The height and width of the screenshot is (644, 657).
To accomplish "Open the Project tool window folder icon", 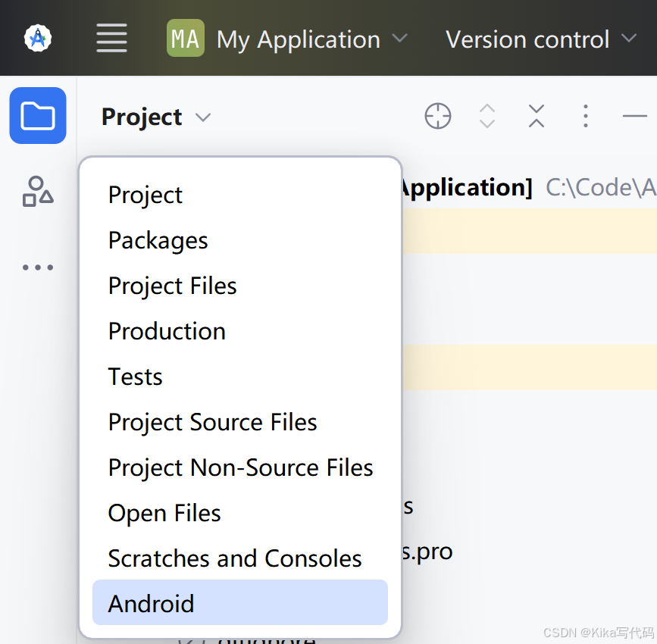I will 38,116.
